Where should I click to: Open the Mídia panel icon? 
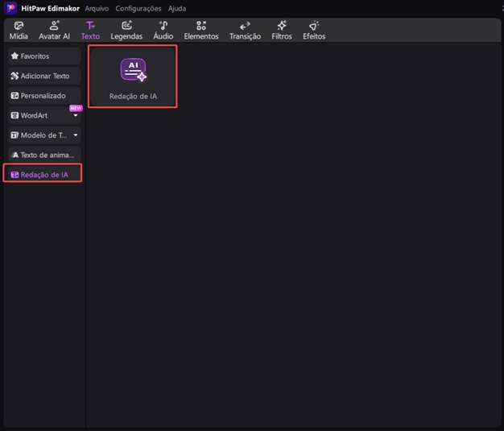18,27
